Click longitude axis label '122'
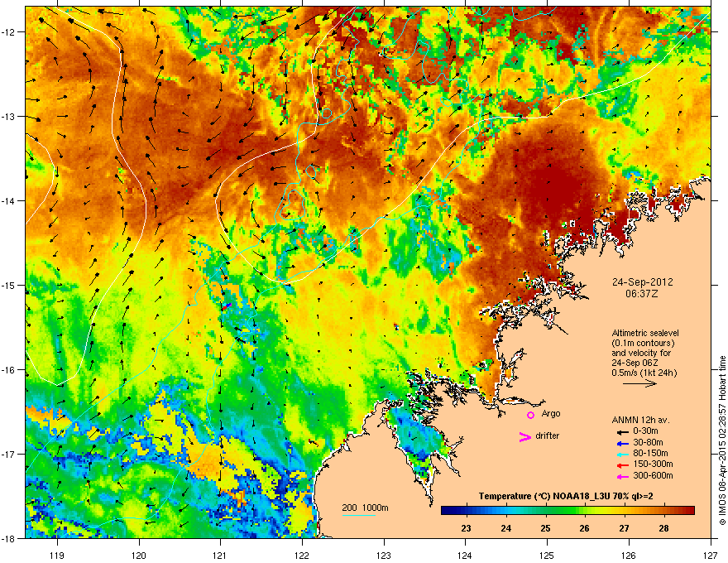728x563 pixels. point(302,555)
